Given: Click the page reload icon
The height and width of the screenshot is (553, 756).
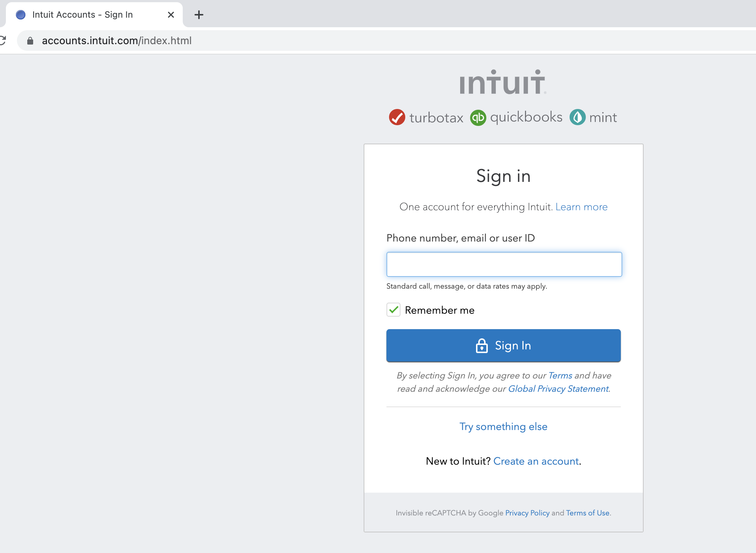Looking at the screenshot, I should tap(2, 40).
